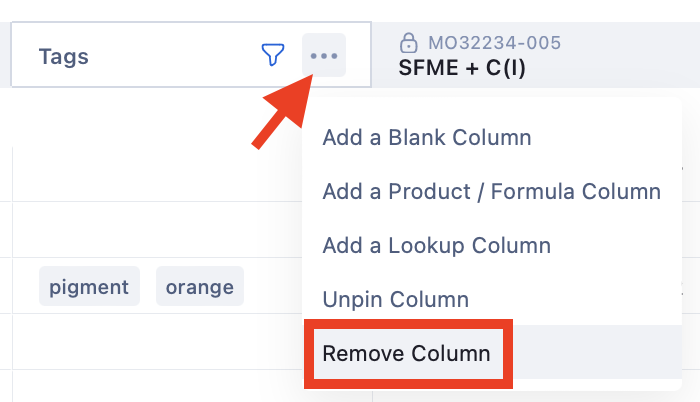Screen dimensions: 700x402
Task: Click the lock icon beside MO32234-005
Action: click(x=408, y=43)
